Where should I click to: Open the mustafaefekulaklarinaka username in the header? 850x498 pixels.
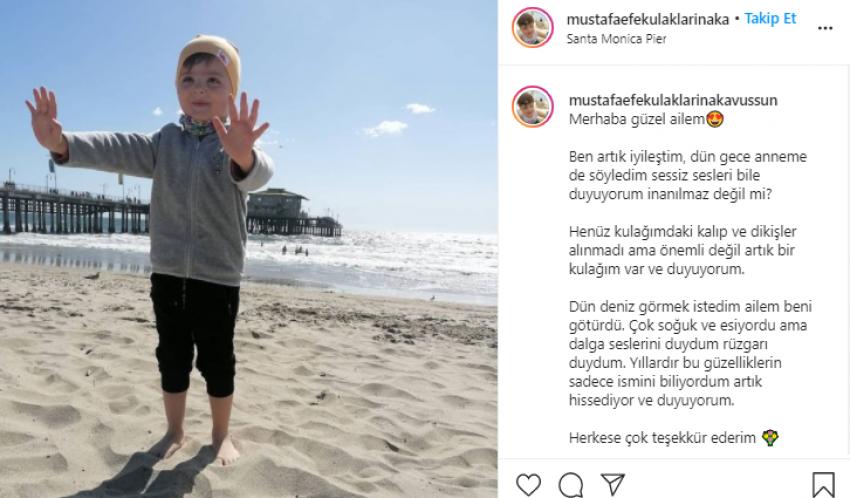point(647,19)
